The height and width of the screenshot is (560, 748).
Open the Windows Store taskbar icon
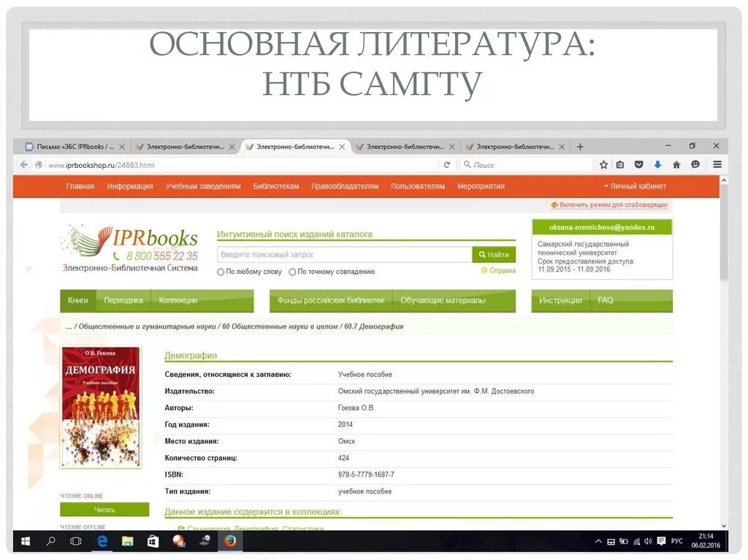click(x=153, y=542)
